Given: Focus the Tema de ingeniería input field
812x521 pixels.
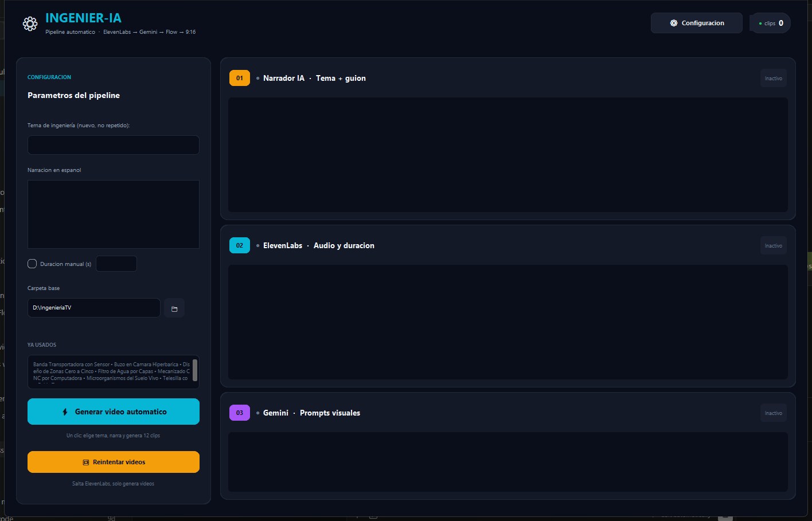Looking at the screenshot, I should (x=114, y=145).
